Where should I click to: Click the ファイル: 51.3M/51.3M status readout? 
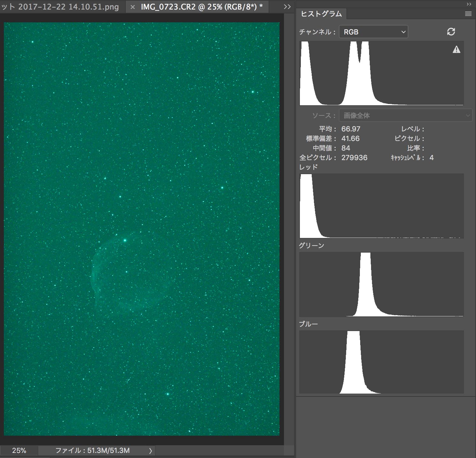(93, 450)
